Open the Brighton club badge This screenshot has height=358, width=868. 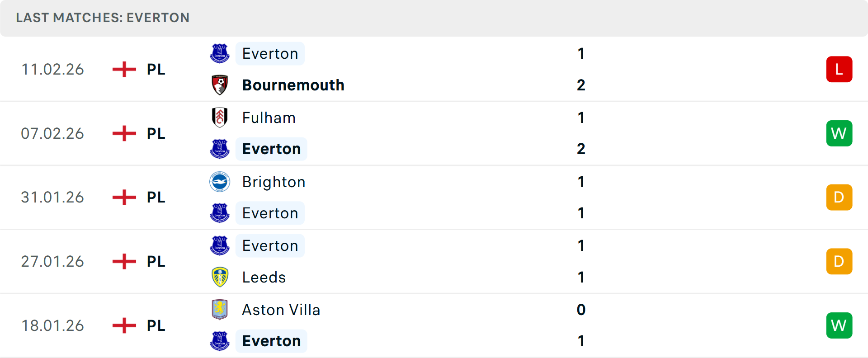pyautogui.click(x=220, y=182)
